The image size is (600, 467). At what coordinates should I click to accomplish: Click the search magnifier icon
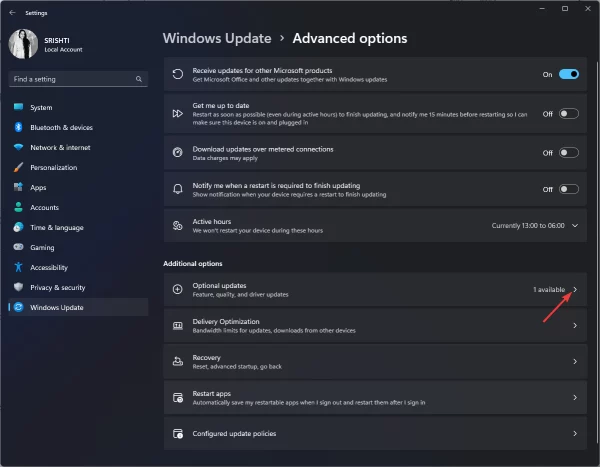click(x=139, y=79)
